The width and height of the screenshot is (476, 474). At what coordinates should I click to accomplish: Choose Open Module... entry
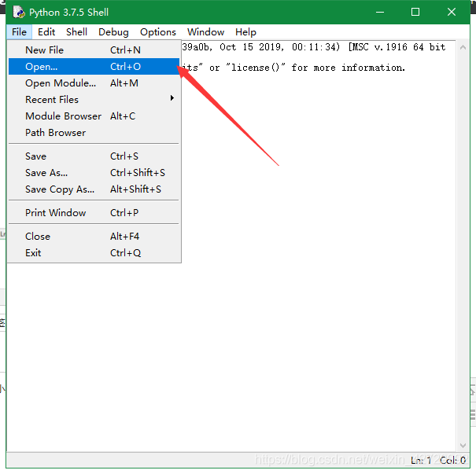tap(94, 83)
